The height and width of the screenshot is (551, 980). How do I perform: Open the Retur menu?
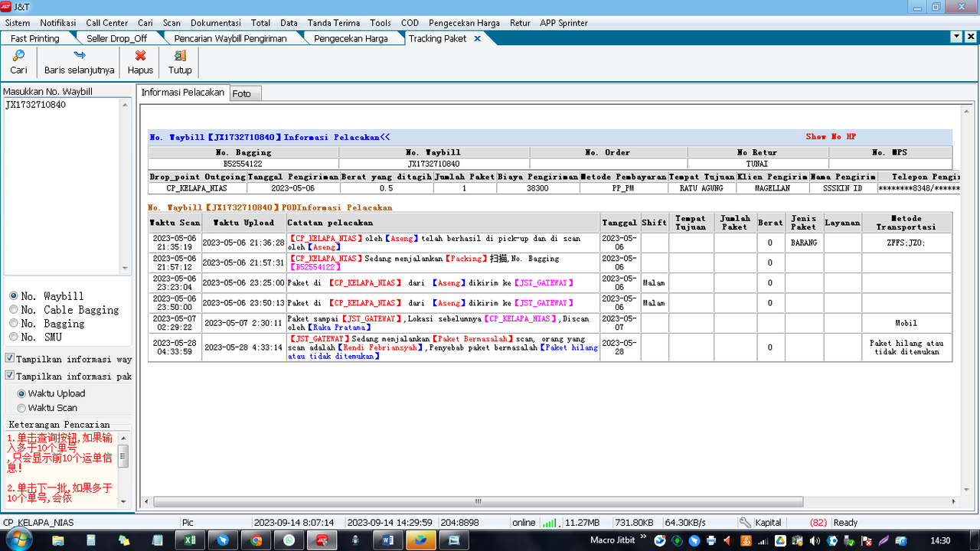tap(520, 23)
